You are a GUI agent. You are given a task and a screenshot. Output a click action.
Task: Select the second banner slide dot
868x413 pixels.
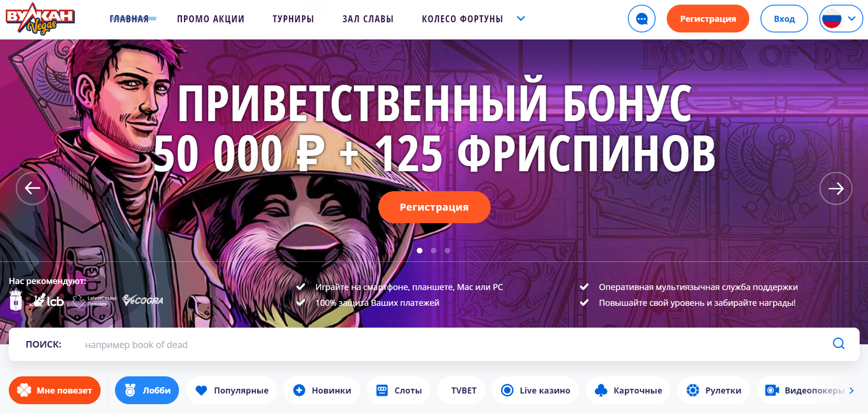coord(434,251)
